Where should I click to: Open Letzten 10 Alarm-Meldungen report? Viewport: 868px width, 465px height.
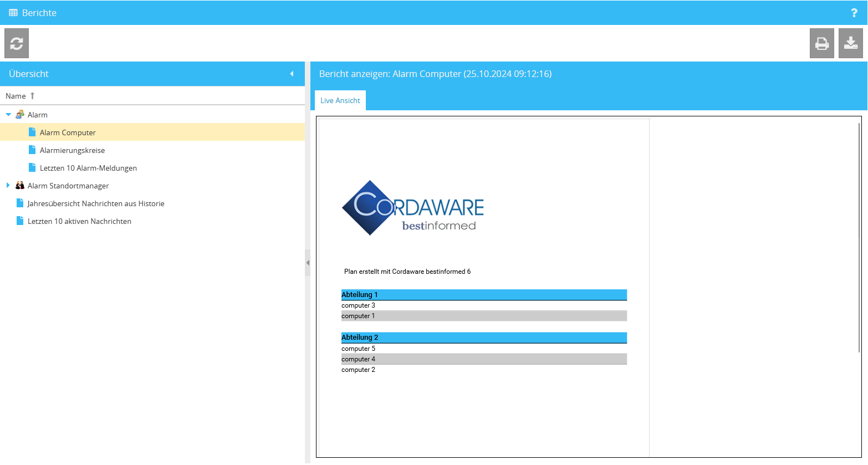point(152,167)
